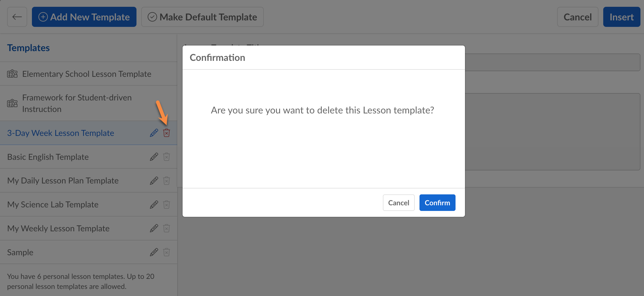Screen dimensions: 644x296
Task: Open Framework for Student-driven Instruction template
Action: (77, 103)
